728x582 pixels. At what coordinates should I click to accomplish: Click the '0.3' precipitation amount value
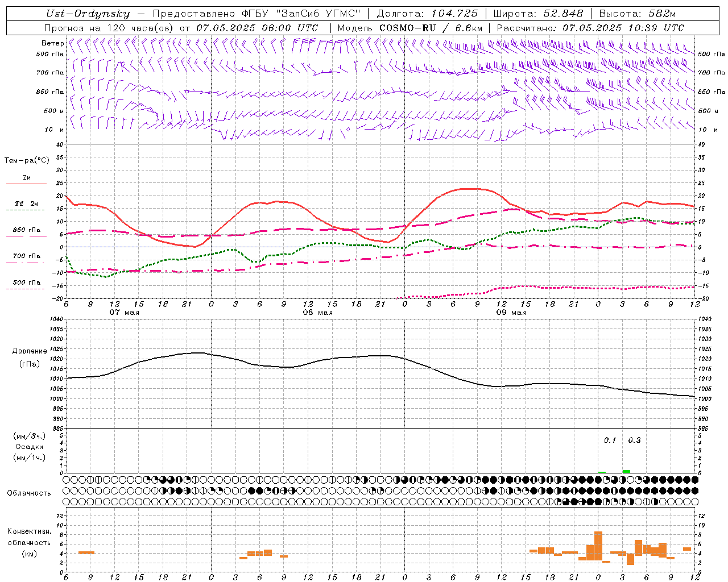(634, 440)
